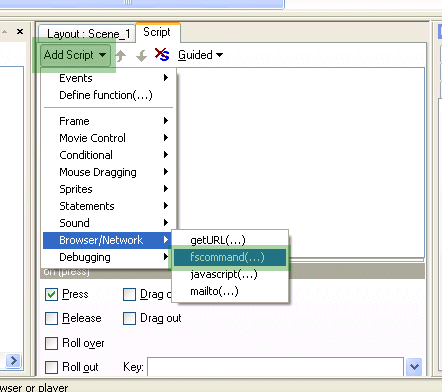Move script line up arrow
The height and width of the screenshot is (392, 442).
(121, 56)
